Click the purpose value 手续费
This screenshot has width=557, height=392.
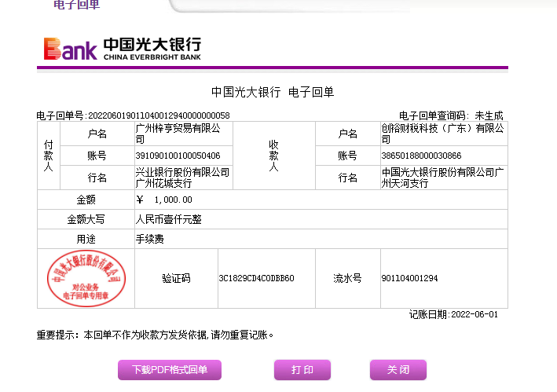tap(150, 239)
